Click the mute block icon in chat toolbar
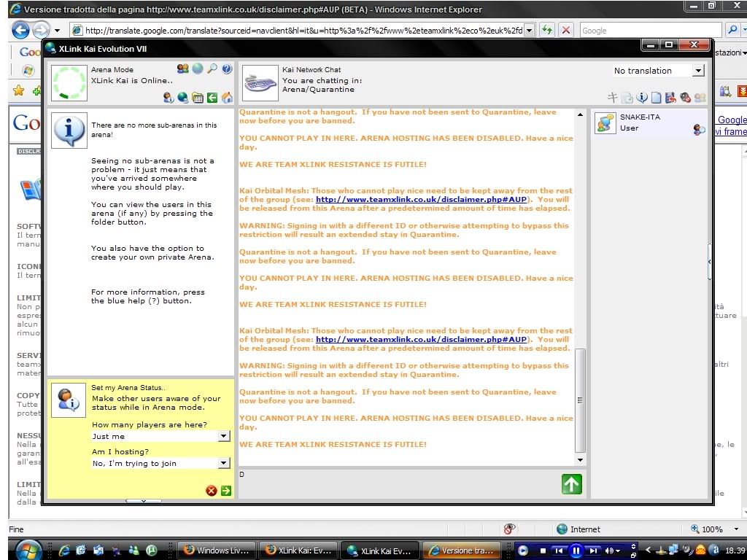 686,98
